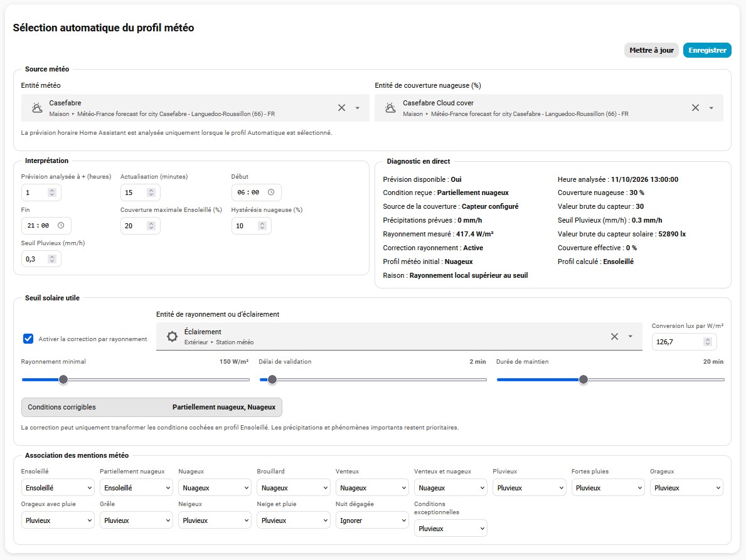The image size is (746, 560).
Task: Open the Venteux profile dropdown
Action: pyautogui.click(x=372, y=488)
